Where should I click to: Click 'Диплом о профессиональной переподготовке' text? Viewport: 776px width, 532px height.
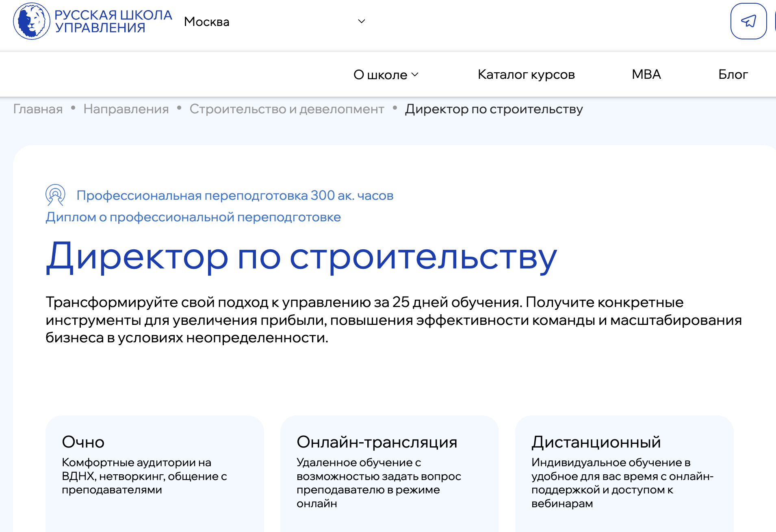[x=193, y=217]
